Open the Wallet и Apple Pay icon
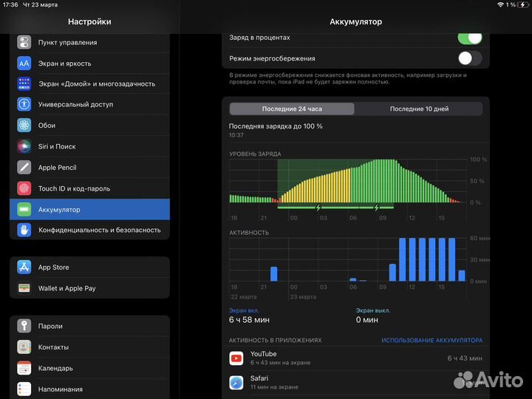Image resolution: width=532 pixels, height=399 pixels. click(x=24, y=288)
